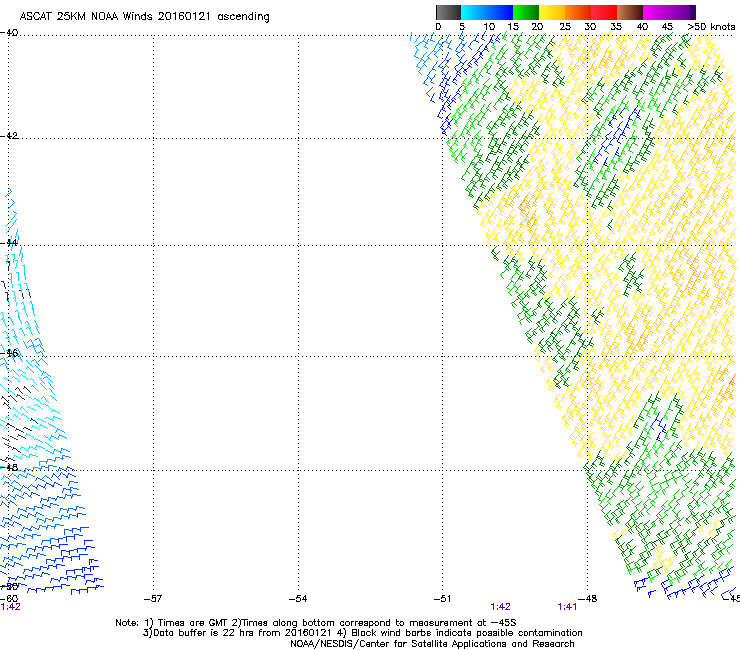Click the longitude label '-48'
This screenshot has width=740, height=650.
click(588, 599)
